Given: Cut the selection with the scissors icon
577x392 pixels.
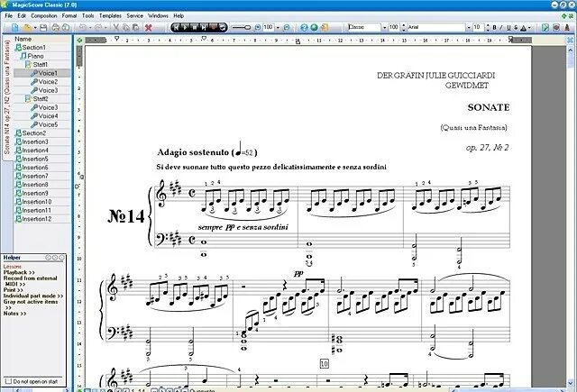Looking at the screenshot, I should [116, 28].
